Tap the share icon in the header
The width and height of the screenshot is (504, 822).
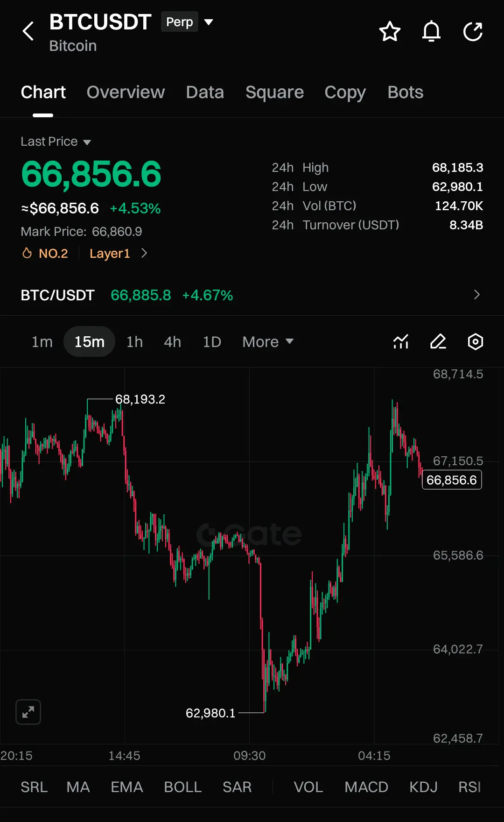tap(473, 31)
